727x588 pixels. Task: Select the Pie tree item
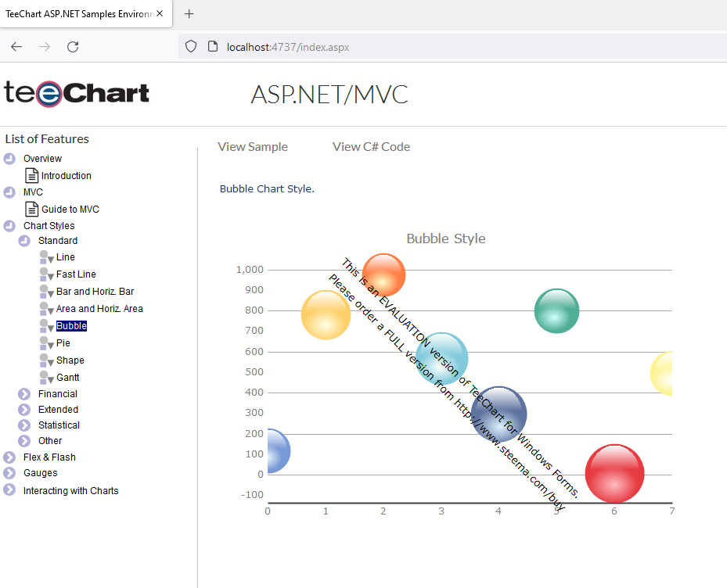point(63,343)
